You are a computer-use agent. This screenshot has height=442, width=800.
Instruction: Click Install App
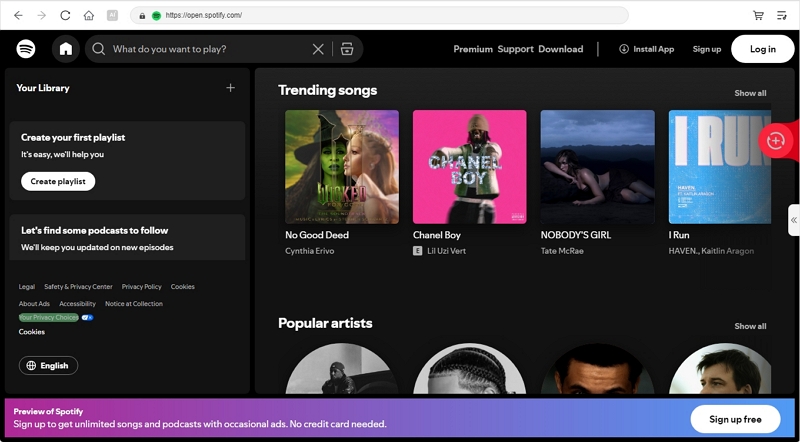[646, 49]
